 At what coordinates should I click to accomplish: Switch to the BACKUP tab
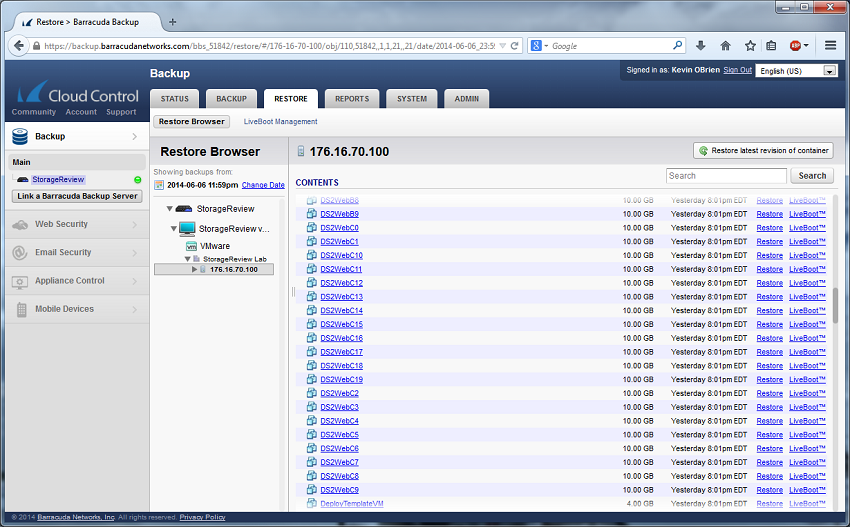coord(231,99)
